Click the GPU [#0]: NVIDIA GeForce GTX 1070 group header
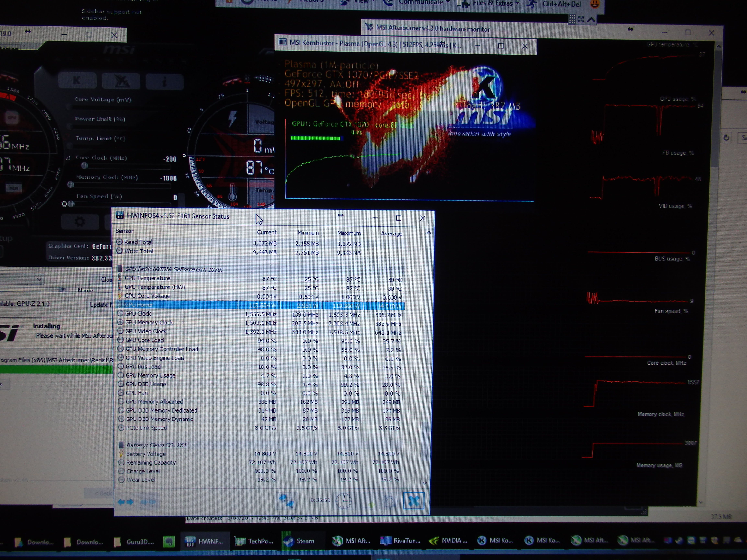Screen dimensions: 747x560 pos(260,269)
